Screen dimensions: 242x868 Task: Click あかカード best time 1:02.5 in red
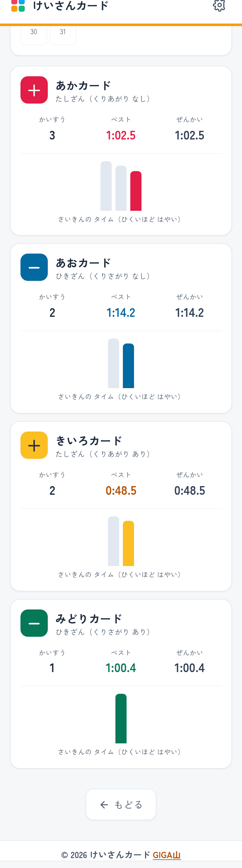(x=121, y=135)
